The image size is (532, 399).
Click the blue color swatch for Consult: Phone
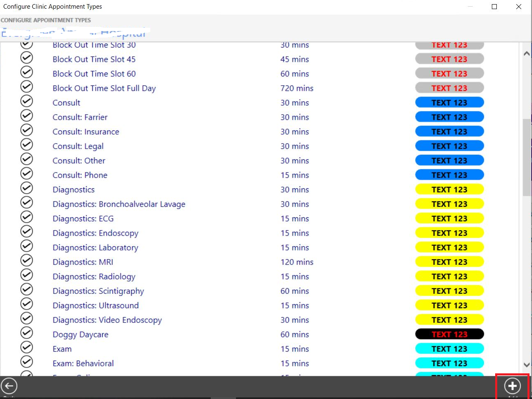(x=450, y=175)
